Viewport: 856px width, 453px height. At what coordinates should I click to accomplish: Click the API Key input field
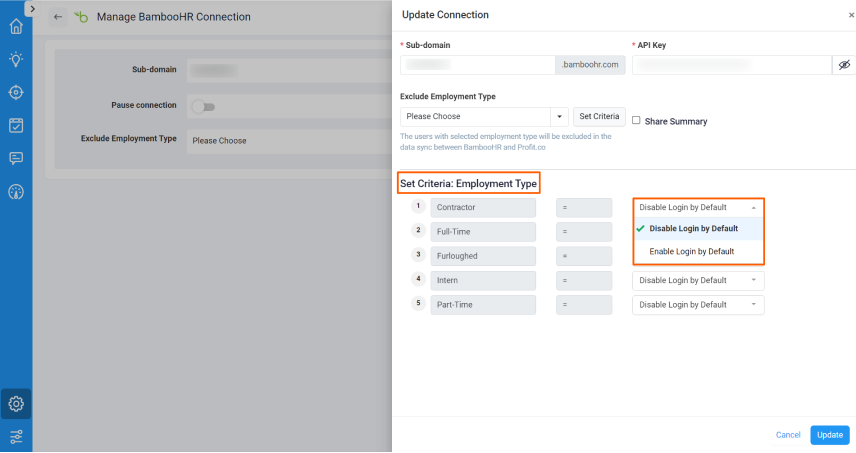pos(731,65)
